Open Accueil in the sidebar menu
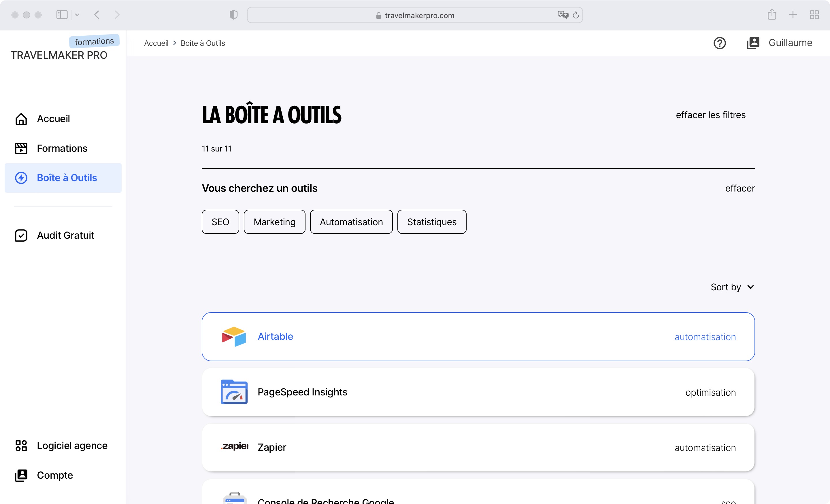Viewport: 830px width, 504px height. [x=63, y=119]
